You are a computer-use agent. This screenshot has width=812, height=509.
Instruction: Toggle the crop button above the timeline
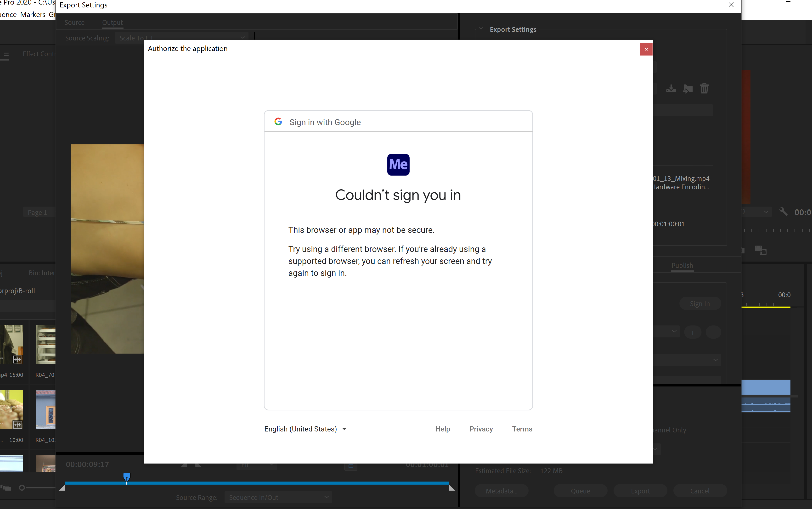(x=350, y=467)
